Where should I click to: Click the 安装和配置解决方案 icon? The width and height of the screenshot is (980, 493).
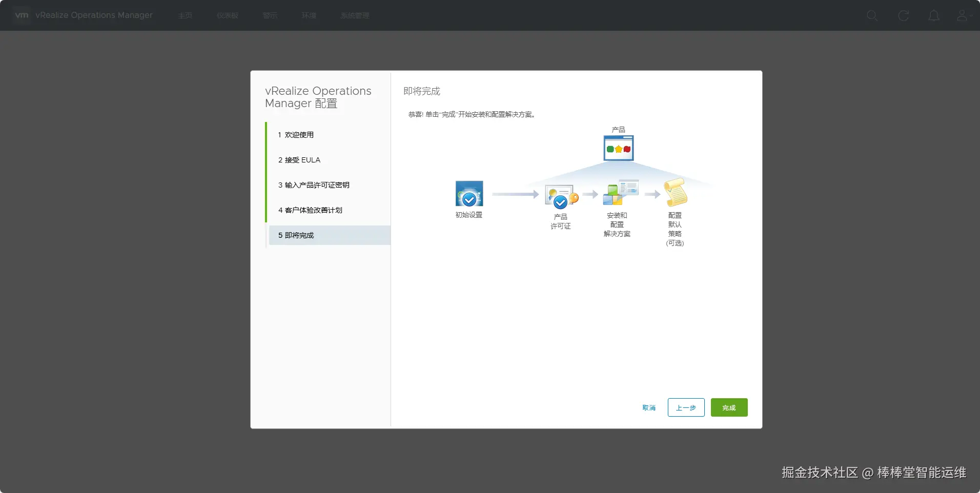(x=621, y=193)
